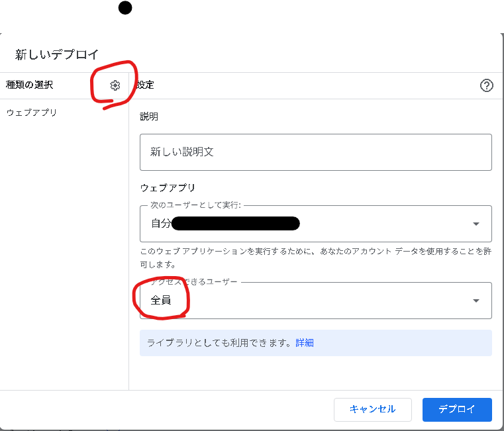Open the 詳細 link
The height and width of the screenshot is (431, 504).
[x=305, y=343]
